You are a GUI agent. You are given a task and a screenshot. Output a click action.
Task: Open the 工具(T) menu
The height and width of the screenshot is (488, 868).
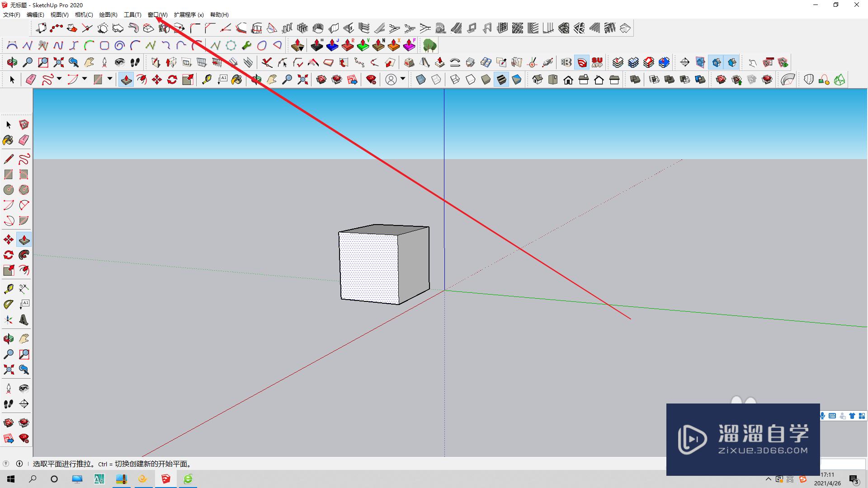pos(133,15)
